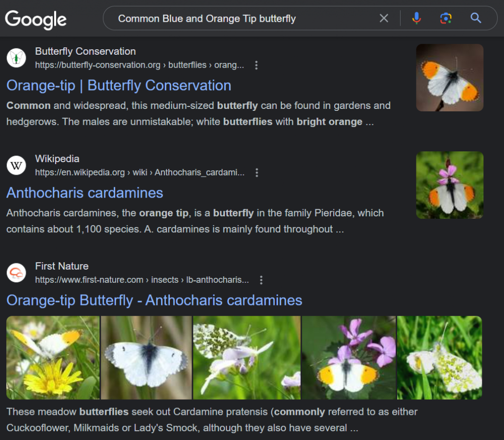Submit search with the magnifier icon

tap(476, 18)
